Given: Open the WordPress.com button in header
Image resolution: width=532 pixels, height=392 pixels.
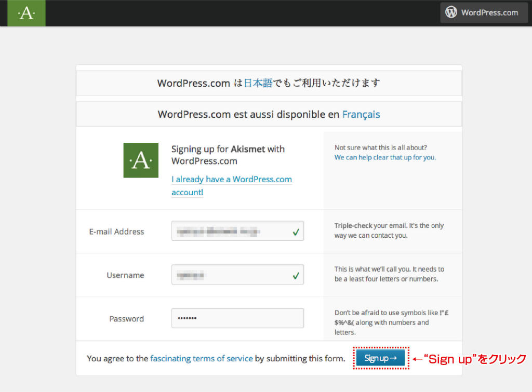Looking at the screenshot, I should pyautogui.click(x=484, y=12).
